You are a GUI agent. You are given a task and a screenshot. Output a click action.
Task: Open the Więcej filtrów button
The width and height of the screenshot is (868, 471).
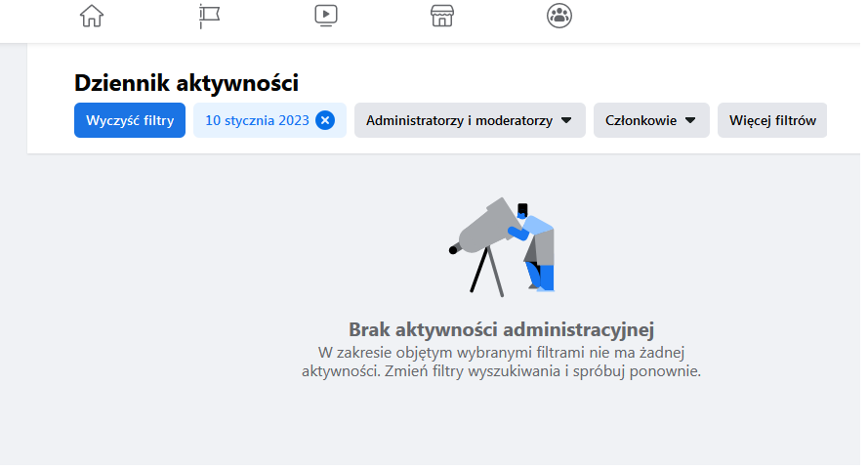point(772,120)
